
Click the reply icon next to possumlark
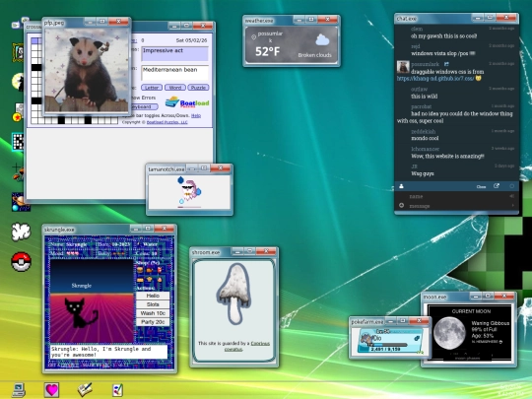[446, 64]
